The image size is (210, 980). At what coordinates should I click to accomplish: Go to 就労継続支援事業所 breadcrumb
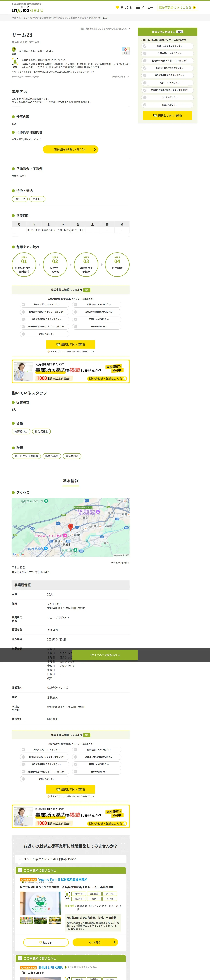[x=40, y=18]
